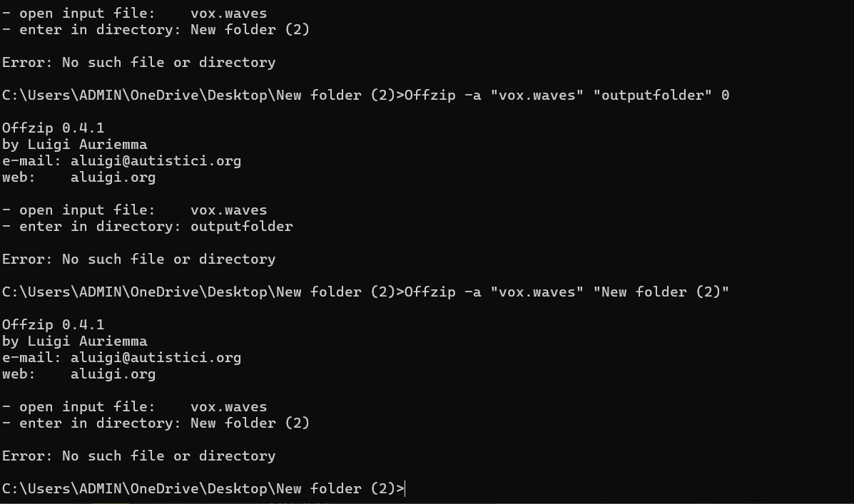Click the error message directly above the empty prompt

tap(139, 456)
